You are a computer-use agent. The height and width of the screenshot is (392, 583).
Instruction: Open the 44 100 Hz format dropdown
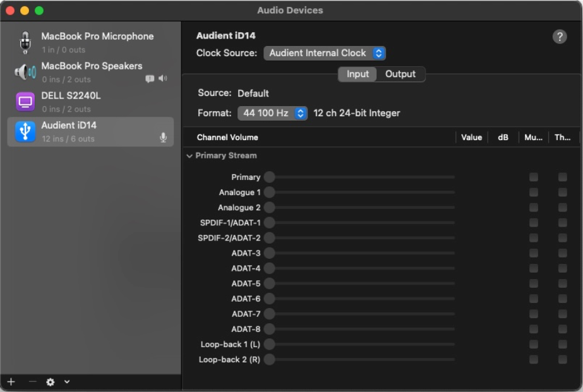272,113
